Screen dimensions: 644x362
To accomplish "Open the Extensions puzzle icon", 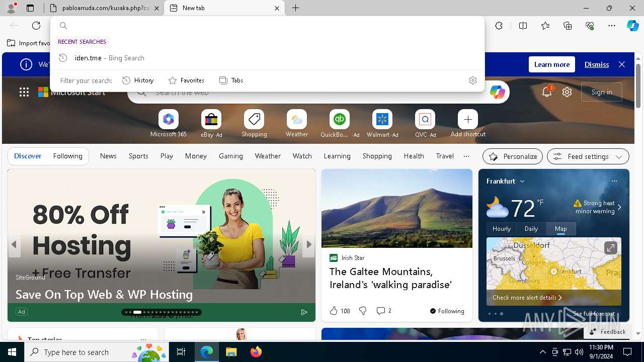I will pos(499,26).
